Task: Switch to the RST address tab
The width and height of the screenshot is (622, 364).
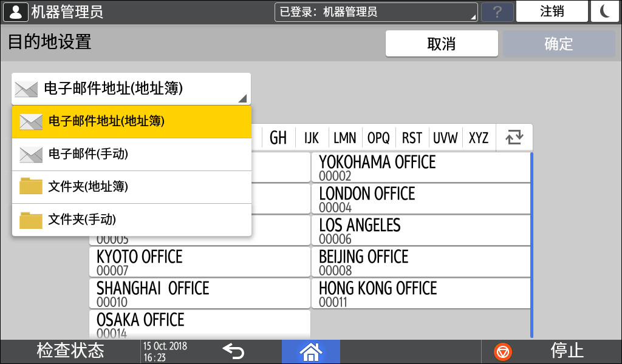Action: (x=412, y=138)
